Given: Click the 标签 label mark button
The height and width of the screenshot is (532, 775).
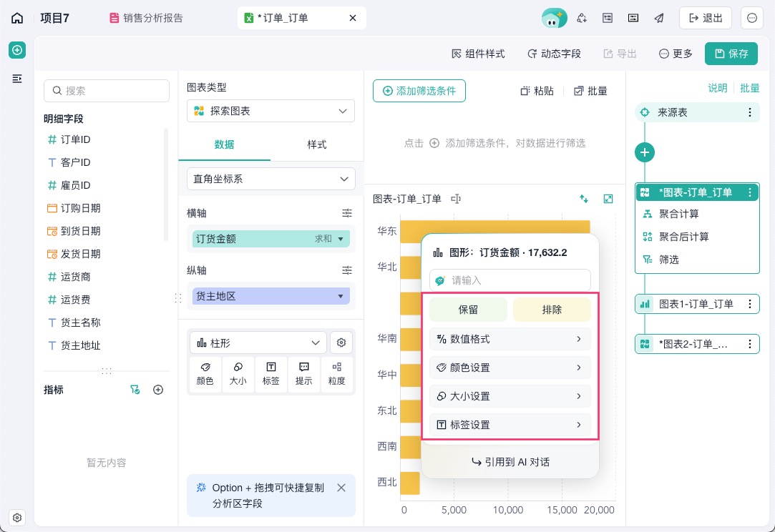Looking at the screenshot, I should [270, 374].
